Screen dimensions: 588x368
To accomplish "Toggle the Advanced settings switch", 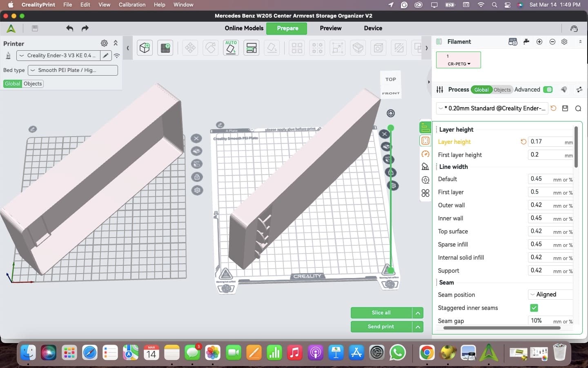I will (548, 90).
